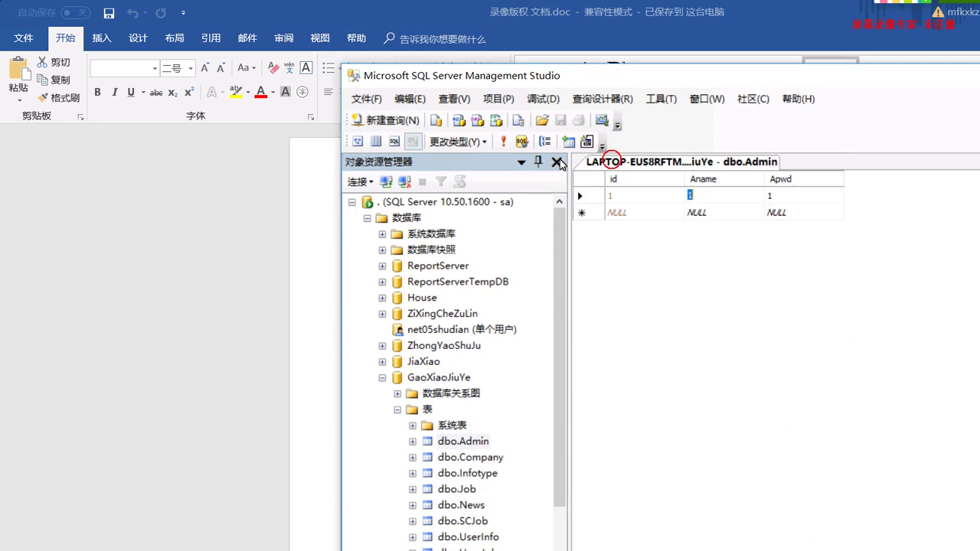The width and height of the screenshot is (980, 551).
Task: Expand the ZhongYaoShuJu database node
Action: point(382,346)
